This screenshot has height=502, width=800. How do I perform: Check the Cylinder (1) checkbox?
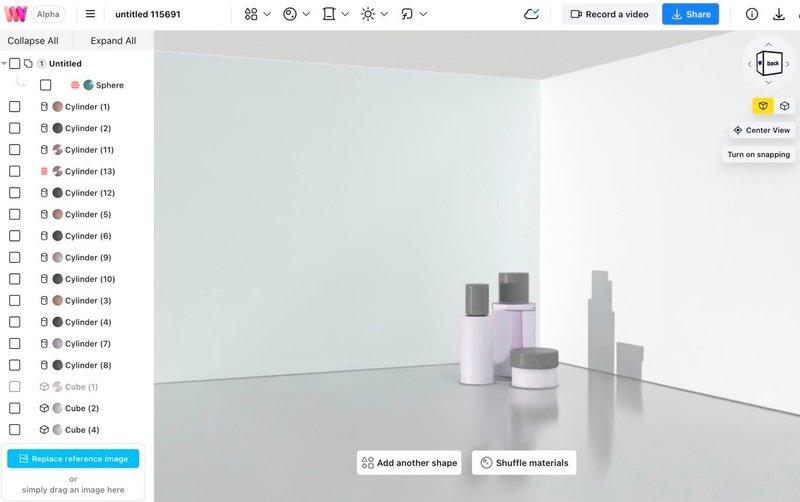[x=15, y=107]
